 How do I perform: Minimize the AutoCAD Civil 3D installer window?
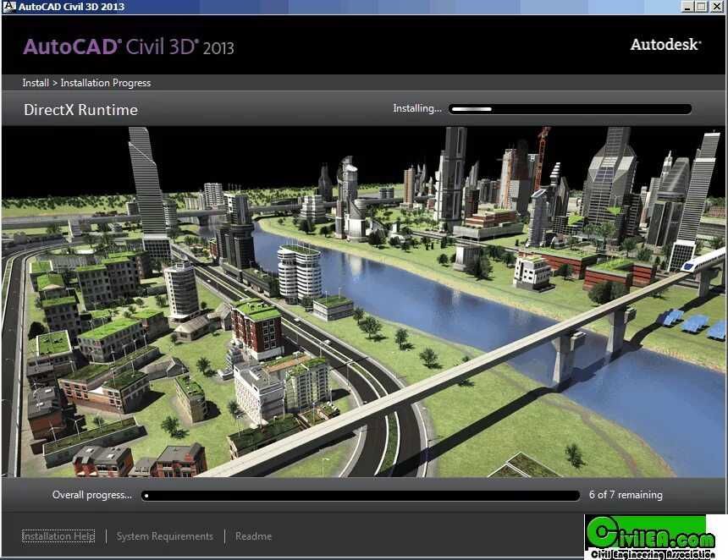pos(688,7)
